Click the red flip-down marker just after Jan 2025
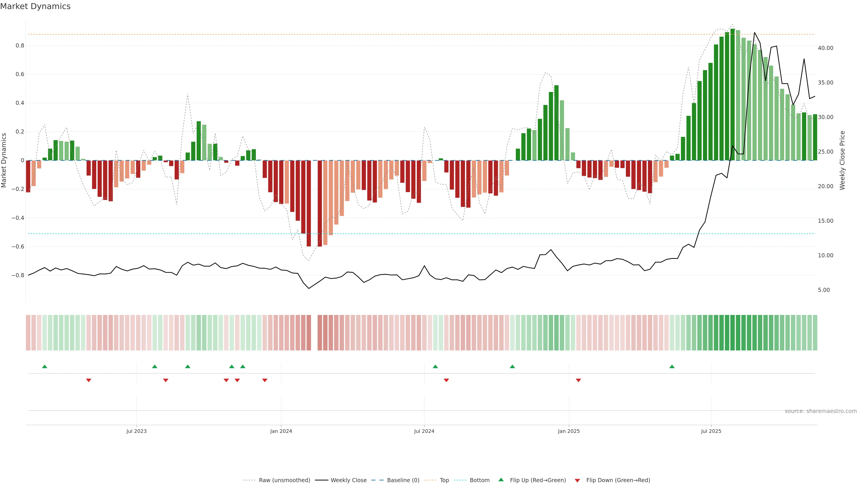This screenshot has width=868, height=488. [x=578, y=380]
